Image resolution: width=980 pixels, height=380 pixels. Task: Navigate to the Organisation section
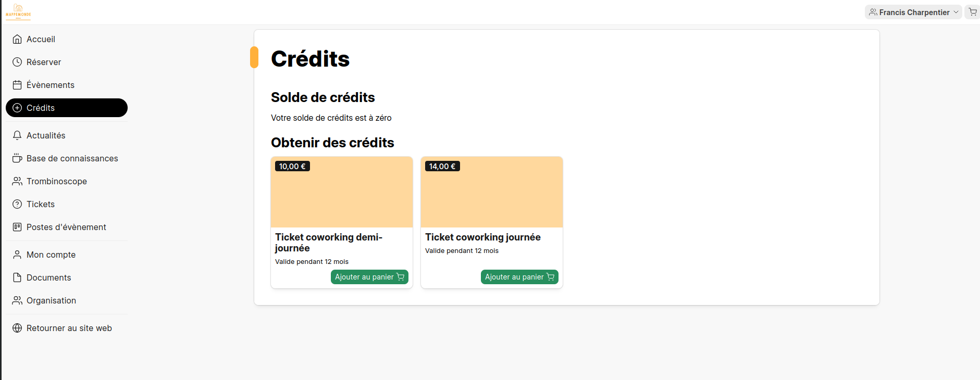coord(51,300)
